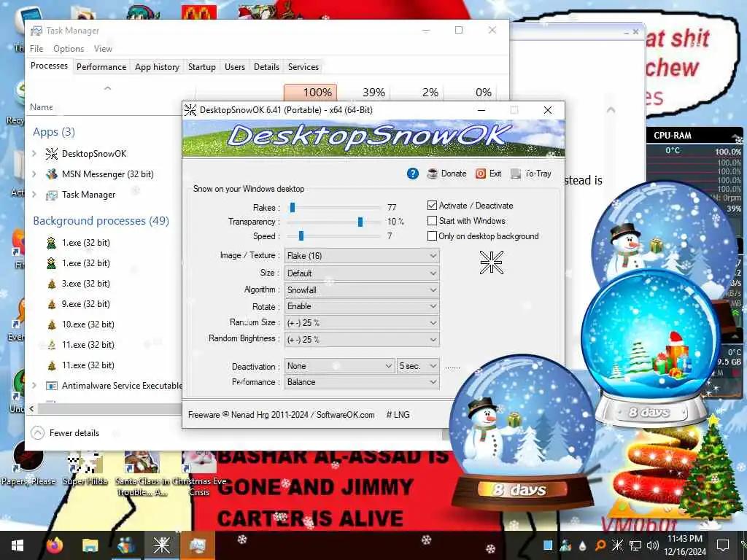Image resolution: width=747 pixels, height=560 pixels.
Task: Click the water drop tray icon
Action: (x=583, y=545)
